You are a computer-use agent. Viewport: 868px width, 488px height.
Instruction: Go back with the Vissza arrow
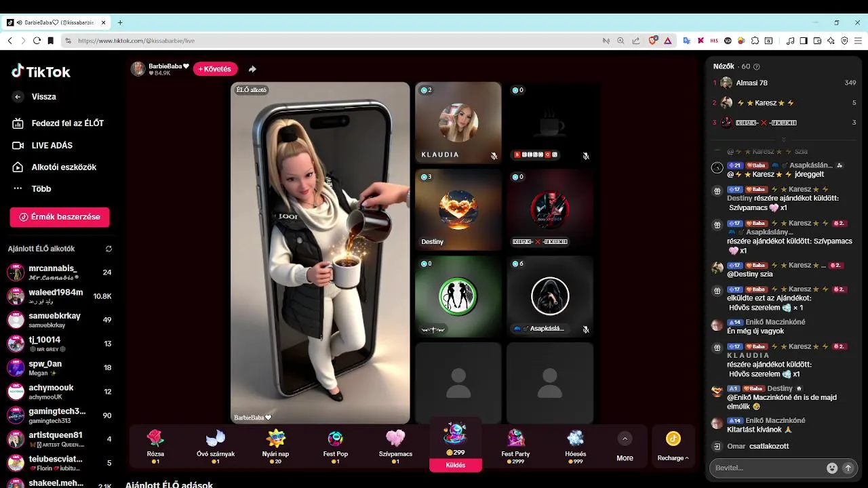tap(18, 97)
